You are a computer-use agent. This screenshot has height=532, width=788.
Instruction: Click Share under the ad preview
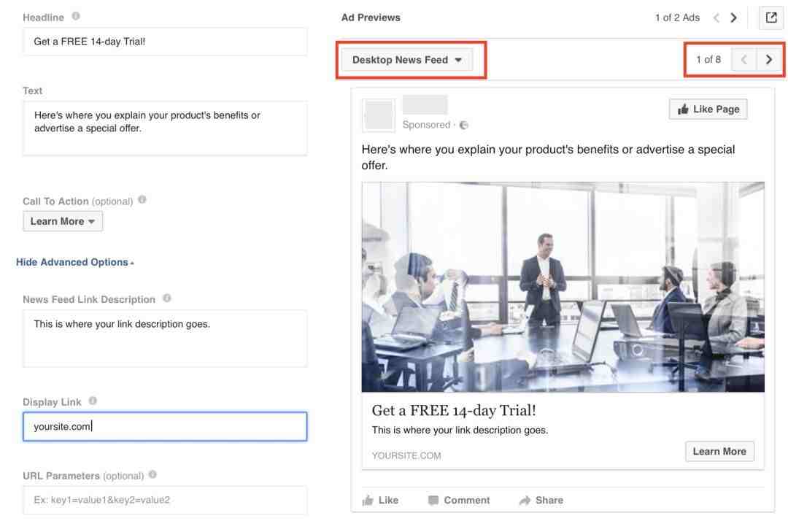541,501
